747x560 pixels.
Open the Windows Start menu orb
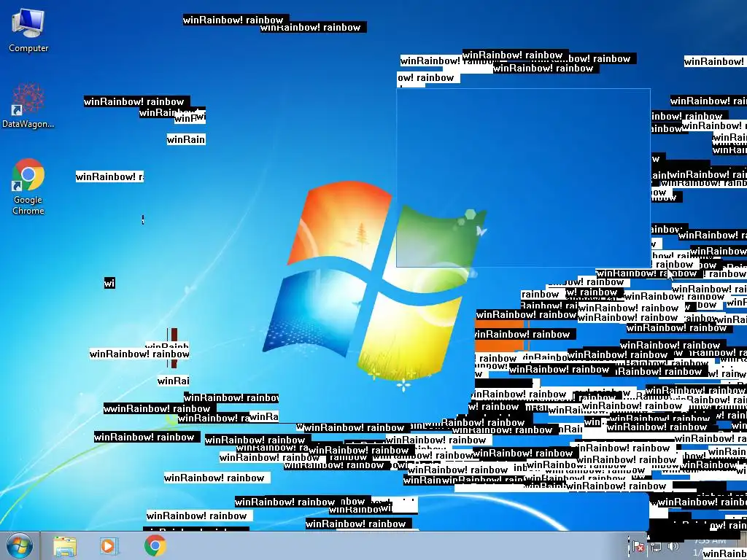coord(20,545)
